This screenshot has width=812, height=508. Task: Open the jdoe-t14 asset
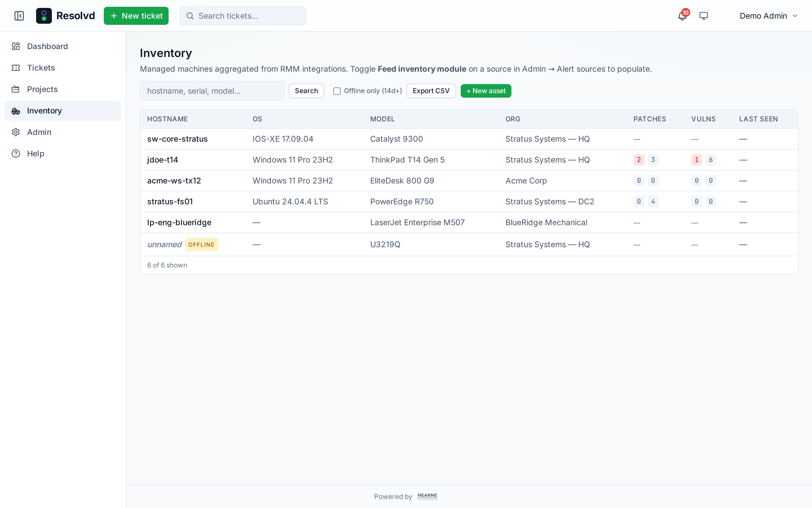coord(163,160)
